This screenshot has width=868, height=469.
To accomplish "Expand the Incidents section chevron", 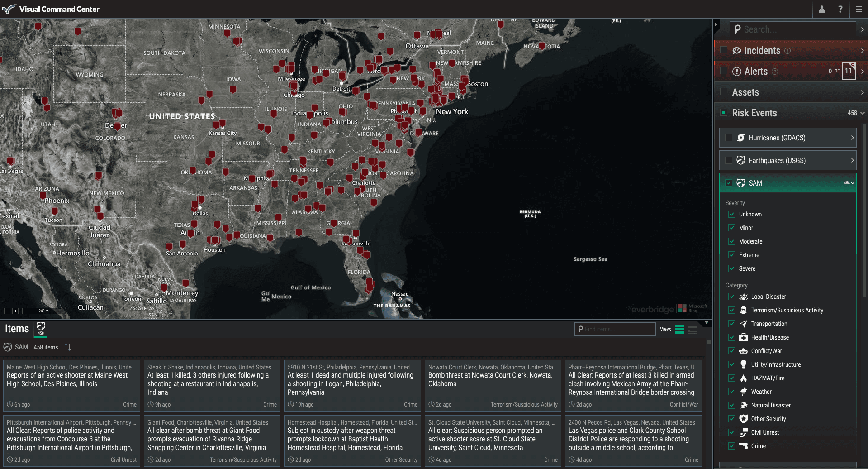I will (x=862, y=51).
